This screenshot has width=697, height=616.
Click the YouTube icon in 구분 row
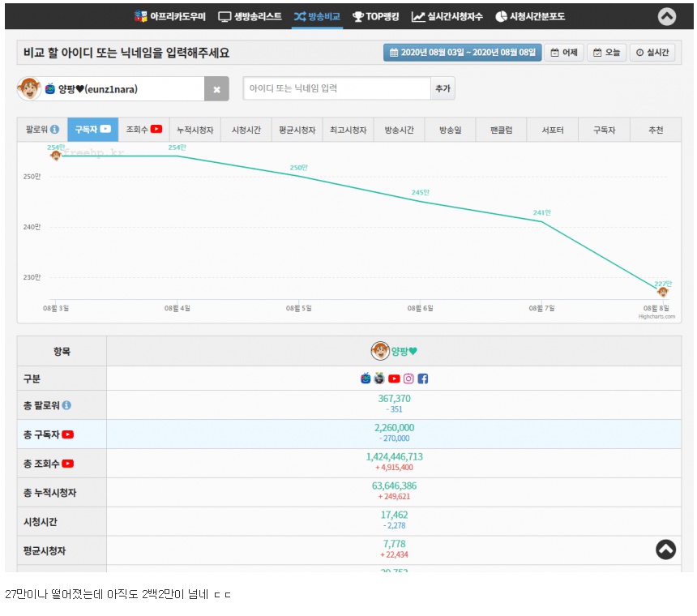click(394, 379)
